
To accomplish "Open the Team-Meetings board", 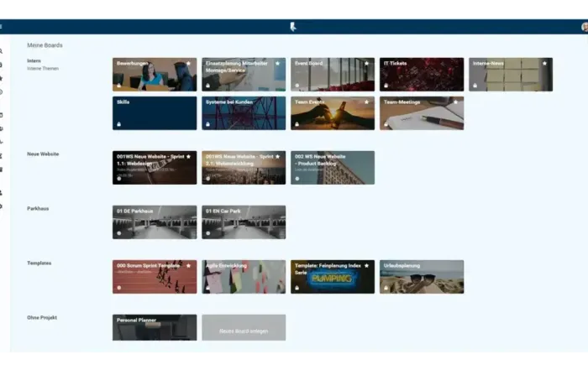I will click(422, 113).
